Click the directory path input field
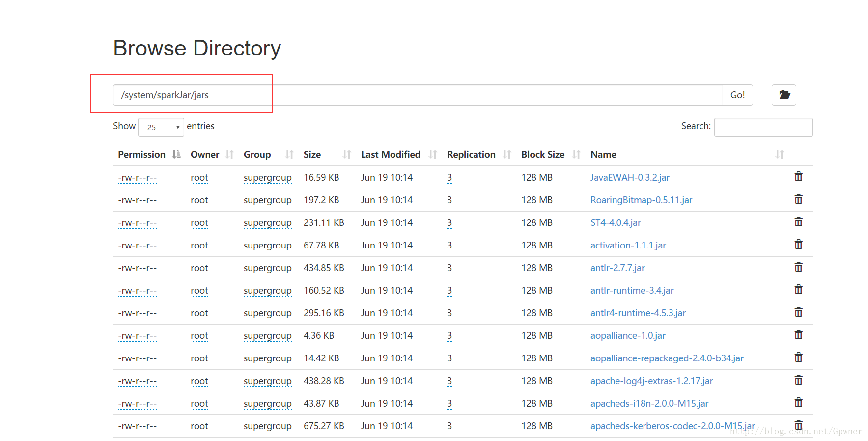 418,95
